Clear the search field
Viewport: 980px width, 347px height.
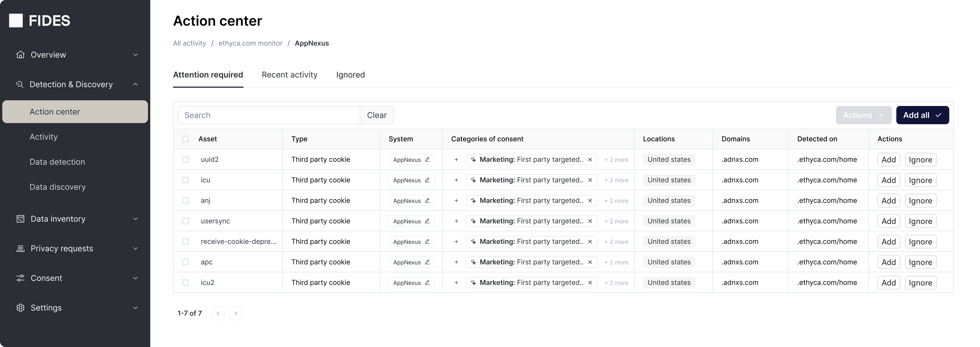[377, 115]
